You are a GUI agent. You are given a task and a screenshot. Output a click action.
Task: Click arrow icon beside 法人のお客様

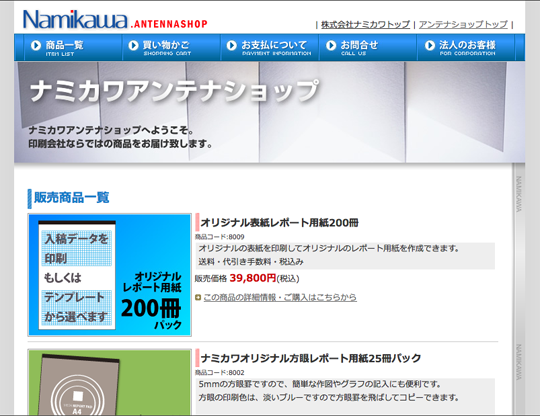429,45
